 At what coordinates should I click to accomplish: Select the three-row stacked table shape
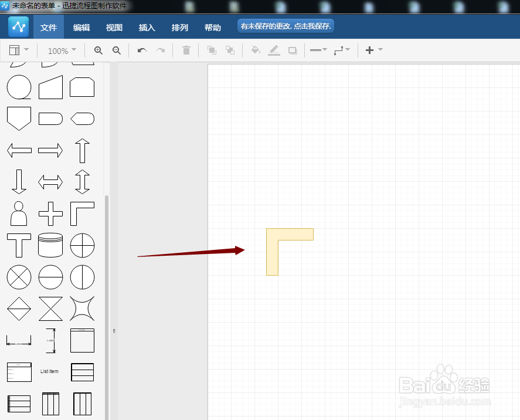tap(82, 372)
